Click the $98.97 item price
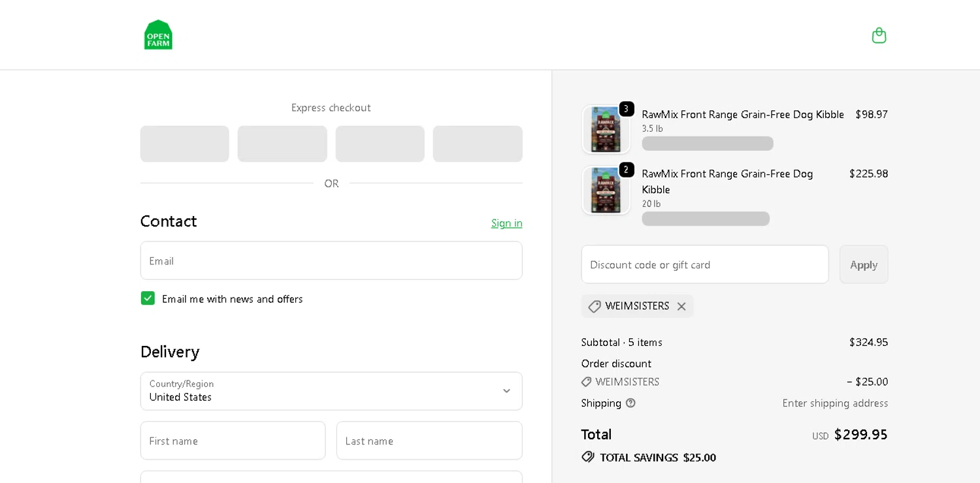This screenshot has height=483, width=980. tap(872, 114)
